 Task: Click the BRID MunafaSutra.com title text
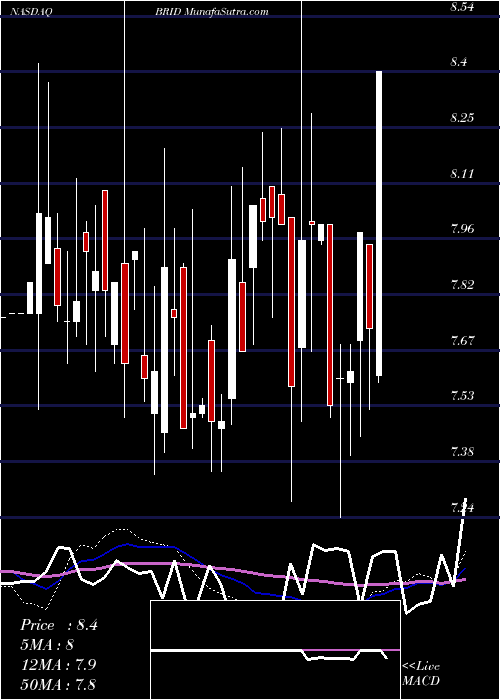click(212, 12)
